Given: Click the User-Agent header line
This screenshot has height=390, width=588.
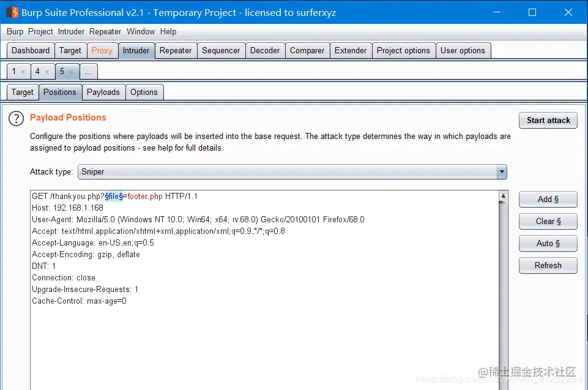Looking at the screenshot, I should coord(198,220).
